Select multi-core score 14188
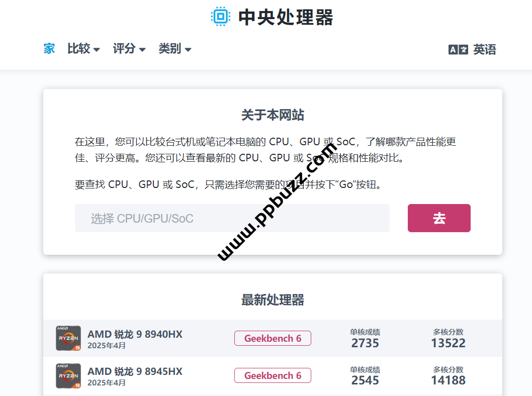 coord(448,380)
